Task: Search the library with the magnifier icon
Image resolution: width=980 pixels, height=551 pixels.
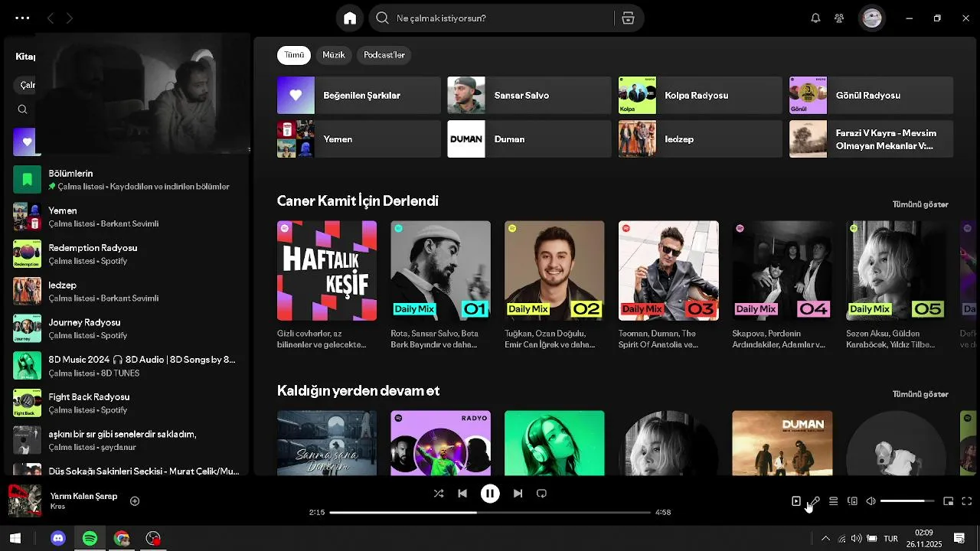Action: point(22,109)
